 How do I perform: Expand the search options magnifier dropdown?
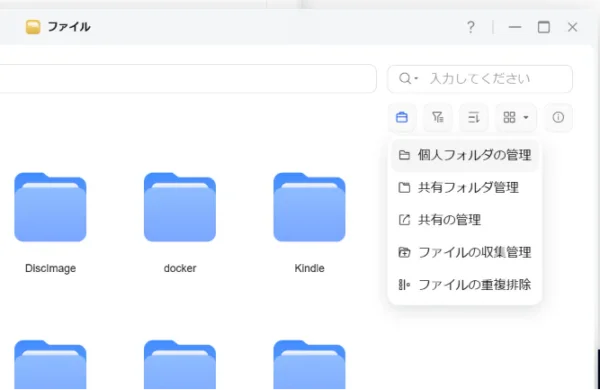(408, 79)
